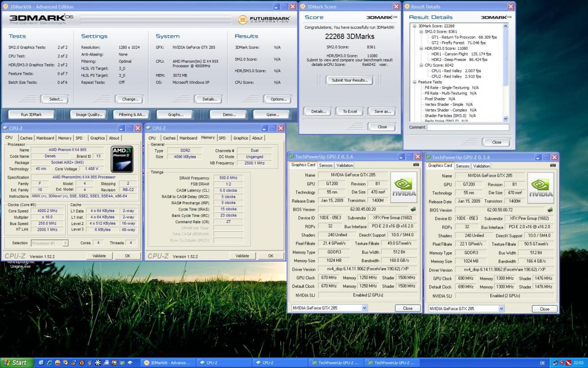
Task: Collapse the HDR/SM3.0 Score tree node
Action: pyautogui.click(x=421, y=48)
